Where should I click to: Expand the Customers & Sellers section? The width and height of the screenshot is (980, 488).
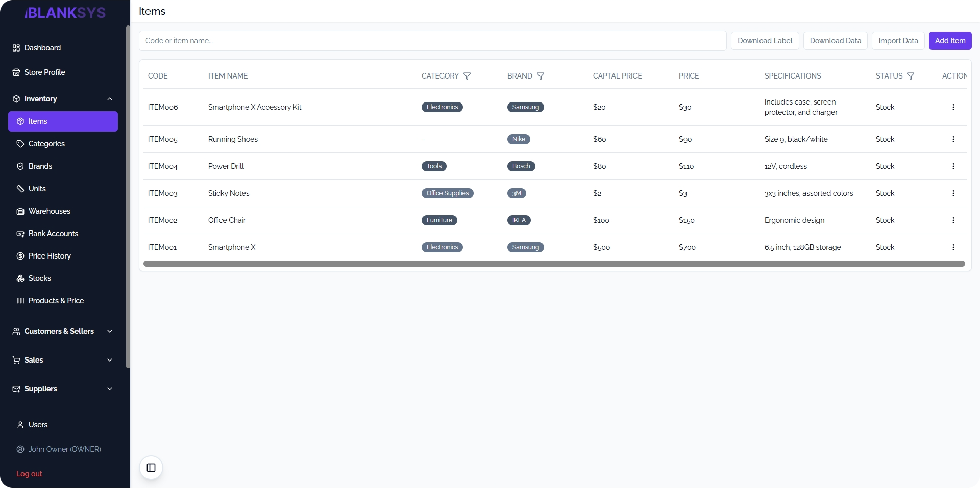click(110, 331)
